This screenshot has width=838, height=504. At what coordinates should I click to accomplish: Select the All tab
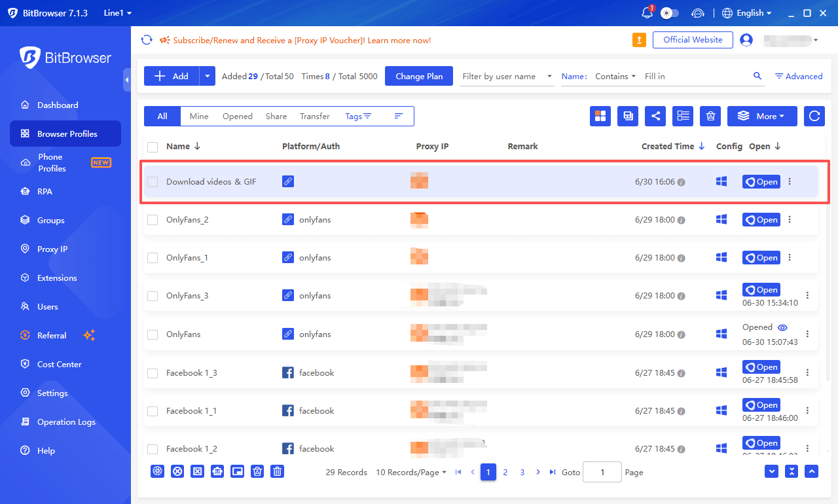[162, 116]
